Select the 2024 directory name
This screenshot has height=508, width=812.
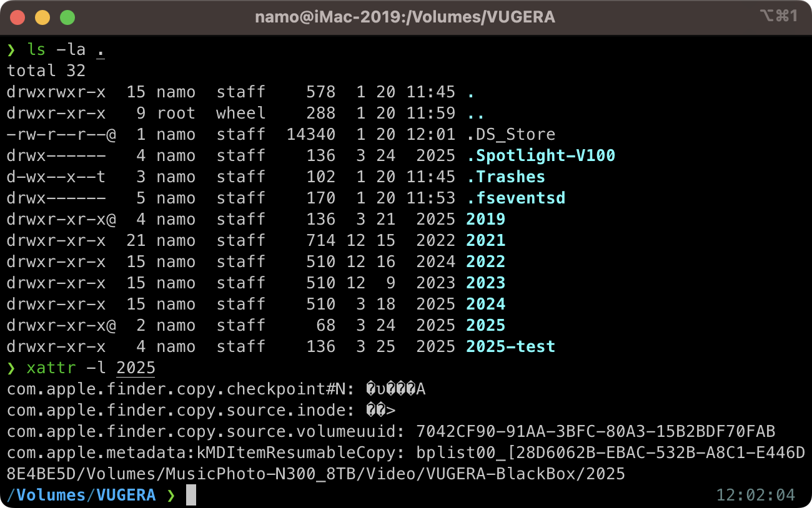click(x=485, y=305)
